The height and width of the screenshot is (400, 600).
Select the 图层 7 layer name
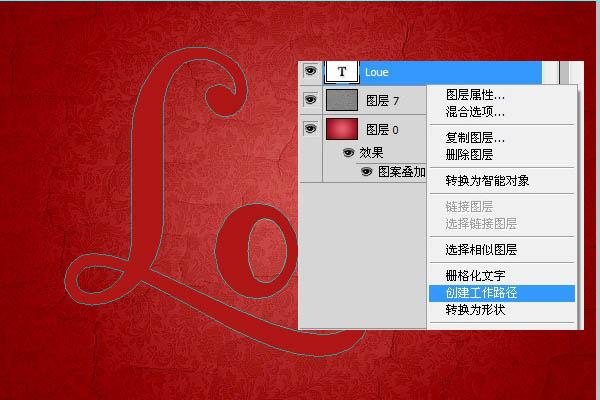point(382,101)
